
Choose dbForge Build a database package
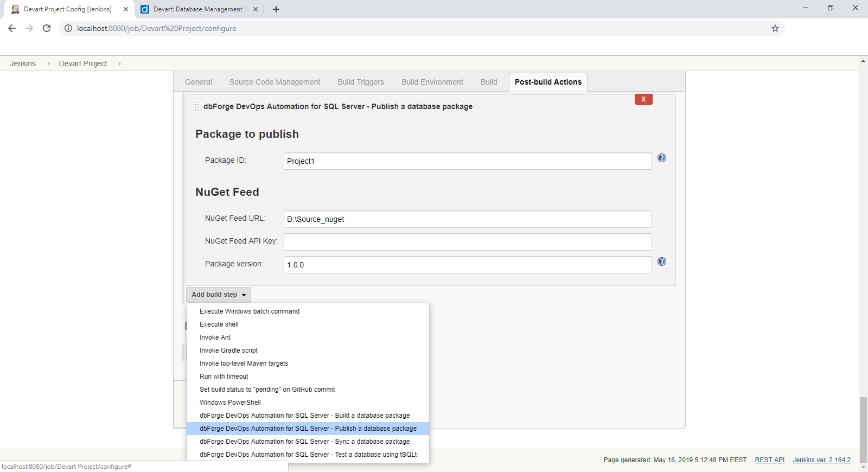(308, 416)
